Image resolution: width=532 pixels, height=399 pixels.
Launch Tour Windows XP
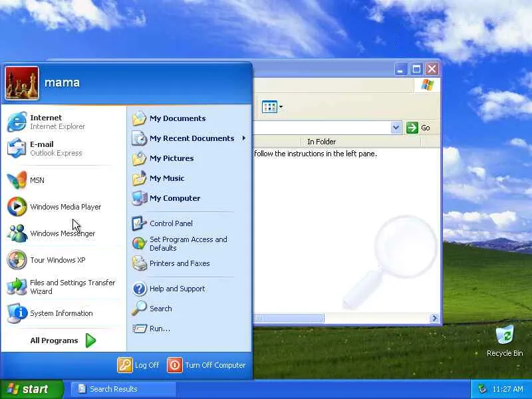coord(47,260)
